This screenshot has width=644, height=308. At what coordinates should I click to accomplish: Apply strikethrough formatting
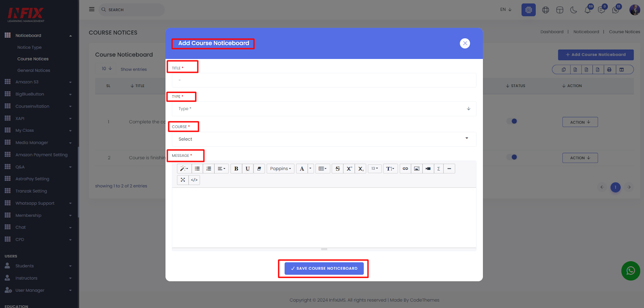pos(338,169)
